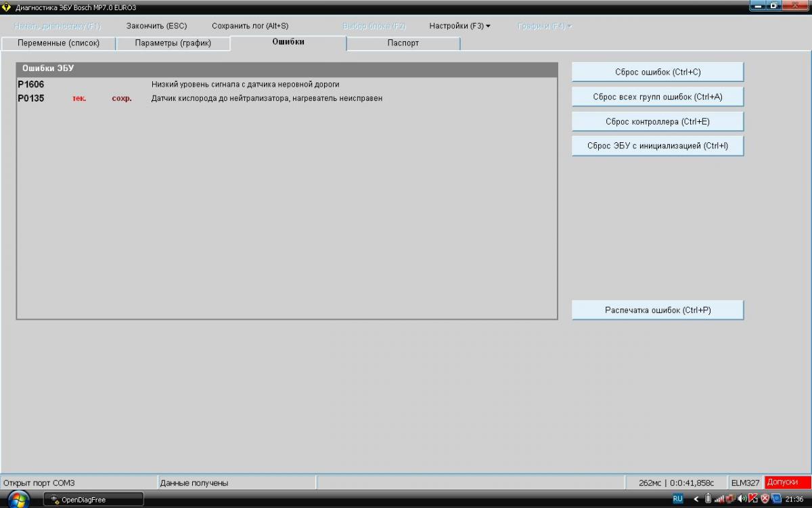Click the clock showing 21:36
The image size is (812, 508).
pos(794,500)
